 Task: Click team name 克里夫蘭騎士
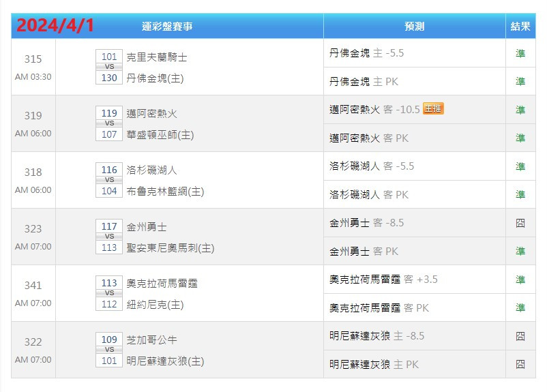pos(157,57)
